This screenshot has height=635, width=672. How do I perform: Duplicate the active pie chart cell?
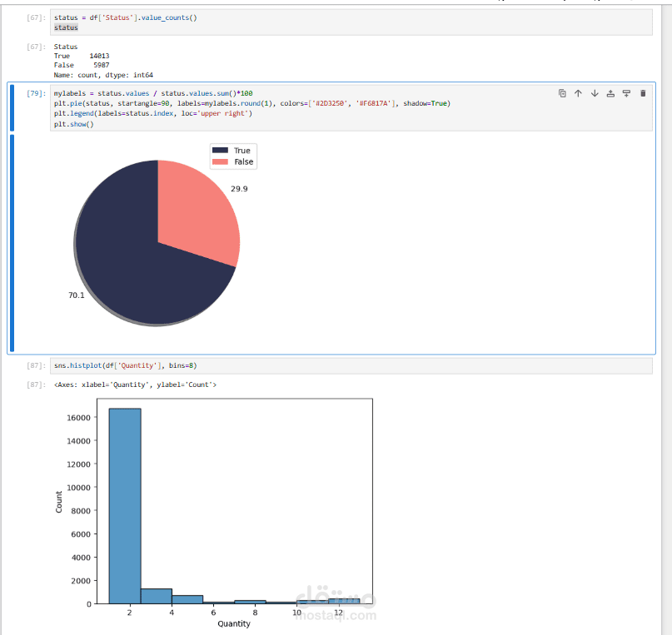pos(562,93)
